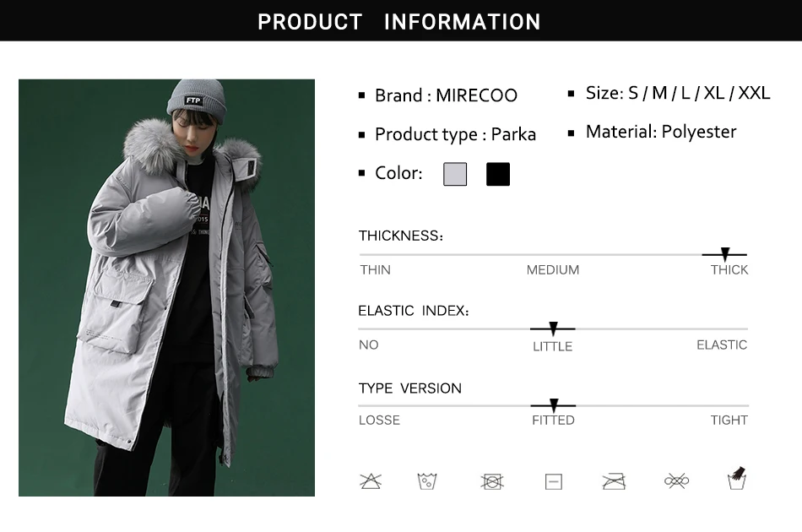Click the do-not-iron care icon
Image resolution: width=802 pixels, height=532 pixels.
click(614, 481)
